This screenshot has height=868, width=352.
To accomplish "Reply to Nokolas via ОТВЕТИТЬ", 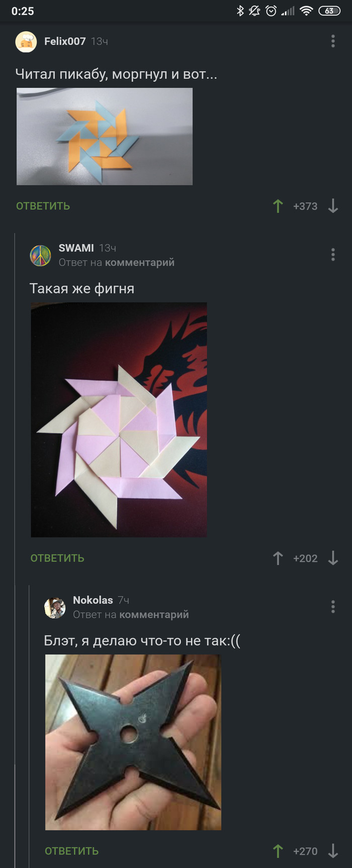I will (72, 851).
